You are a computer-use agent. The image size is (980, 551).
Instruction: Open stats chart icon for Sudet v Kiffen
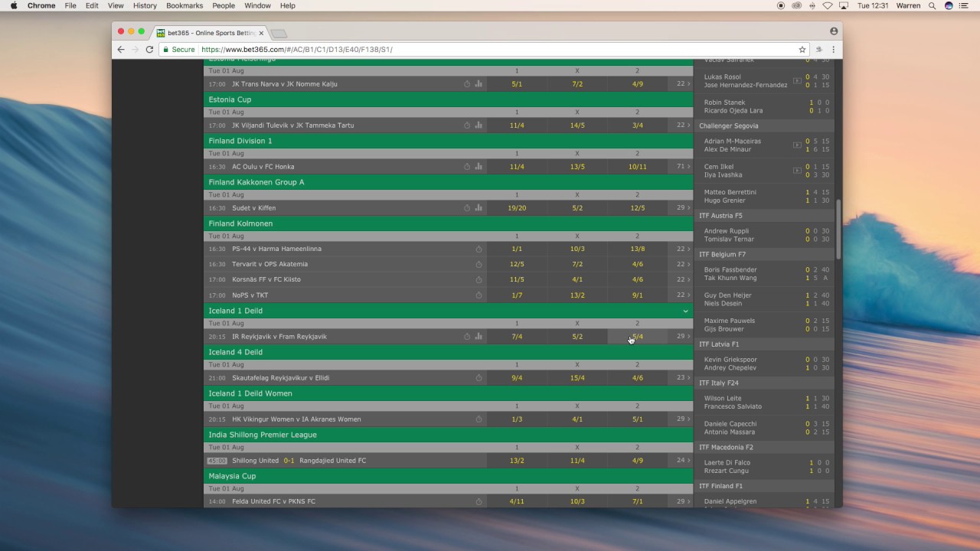pos(479,208)
